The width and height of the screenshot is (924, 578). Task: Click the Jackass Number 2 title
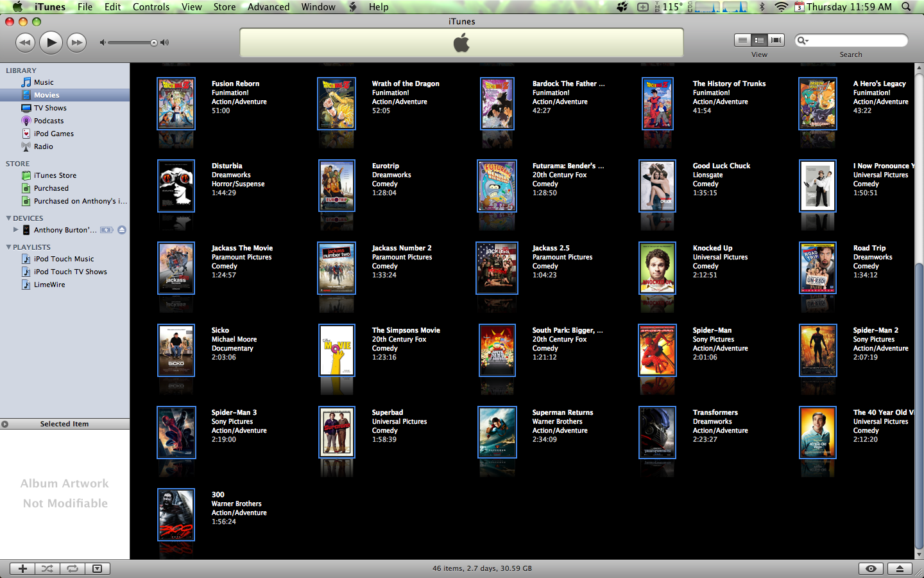click(x=402, y=248)
